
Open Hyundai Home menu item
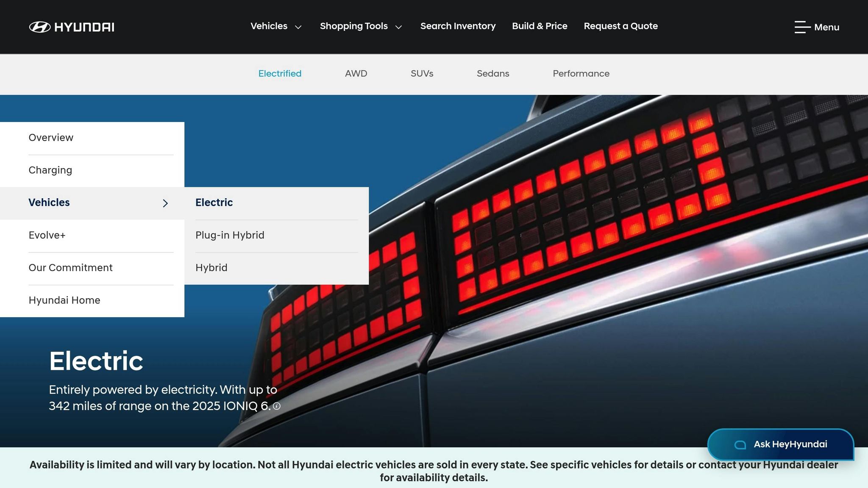(x=92, y=301)
